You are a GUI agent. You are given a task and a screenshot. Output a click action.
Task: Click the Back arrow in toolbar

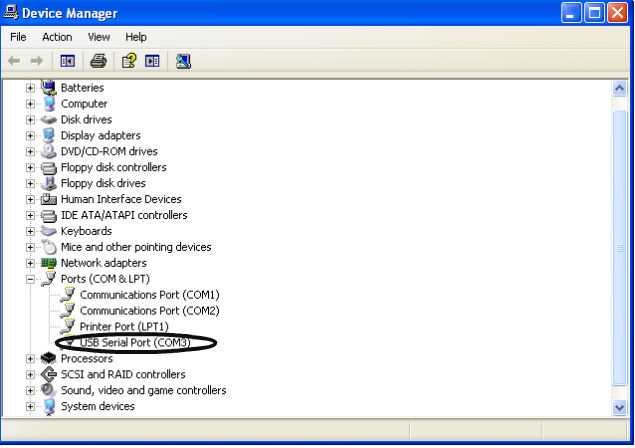tap(15, 61)
